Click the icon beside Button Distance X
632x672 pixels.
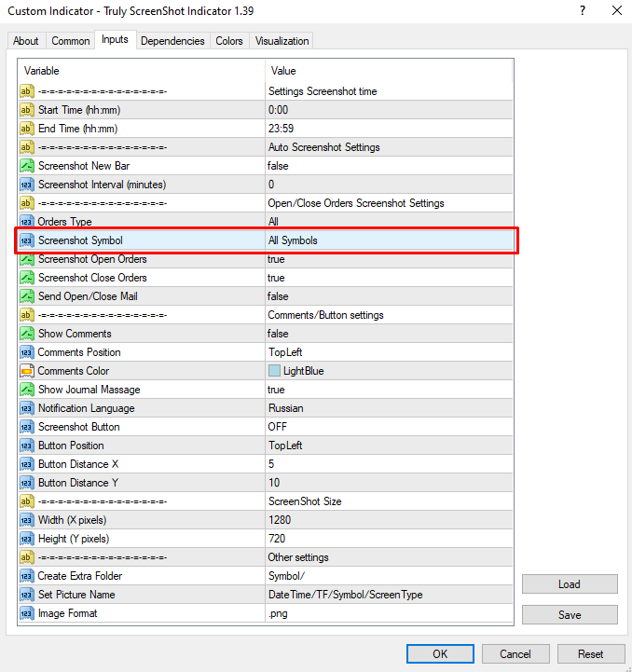click(x=27, y=464)
